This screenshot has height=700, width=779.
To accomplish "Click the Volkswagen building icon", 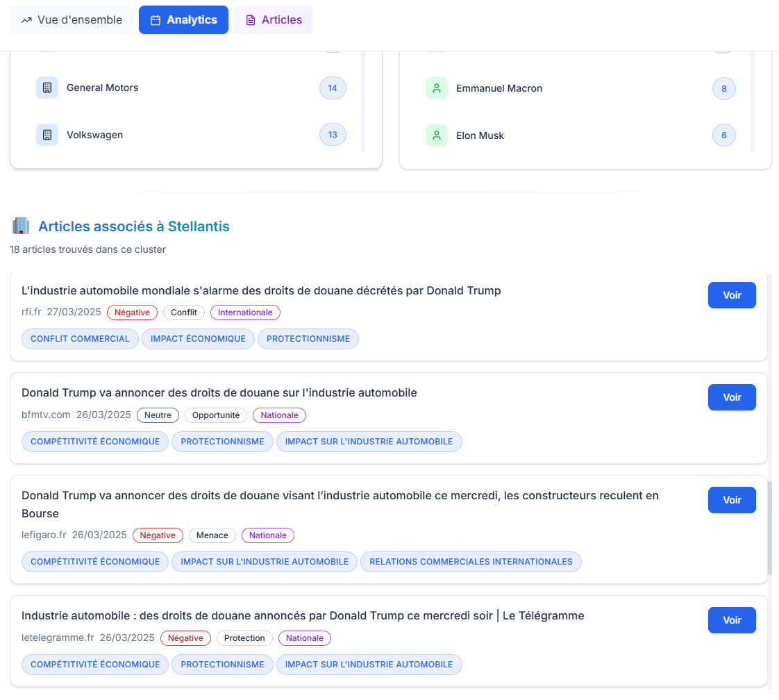I will tap(47, 135).
